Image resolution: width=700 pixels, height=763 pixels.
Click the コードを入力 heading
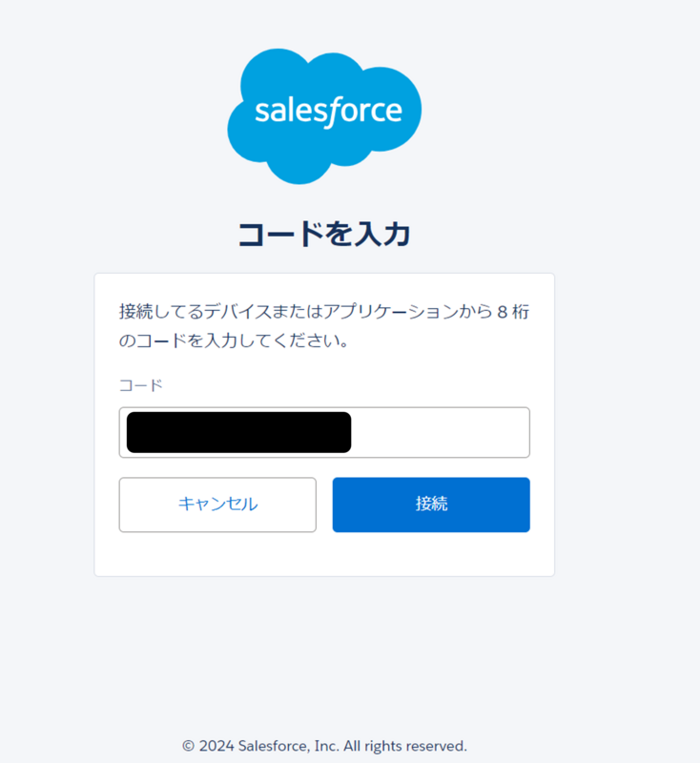pyautogui.click(x=324, y=234)
